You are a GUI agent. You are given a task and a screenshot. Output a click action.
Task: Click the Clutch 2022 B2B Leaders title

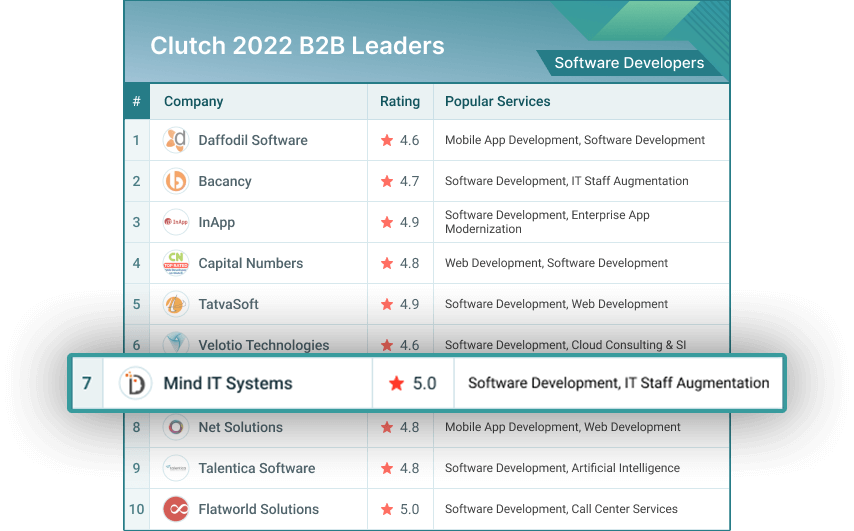pyautogui.click(x=297, y=46)
